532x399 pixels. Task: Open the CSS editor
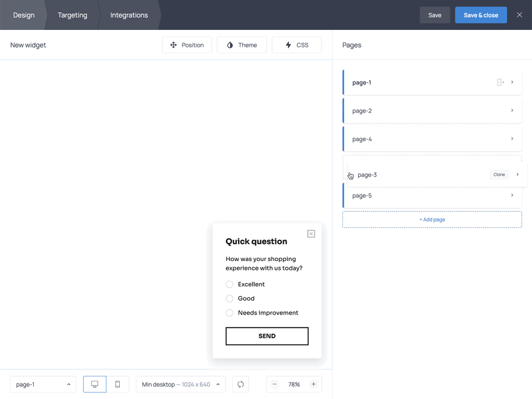point(296,45)
